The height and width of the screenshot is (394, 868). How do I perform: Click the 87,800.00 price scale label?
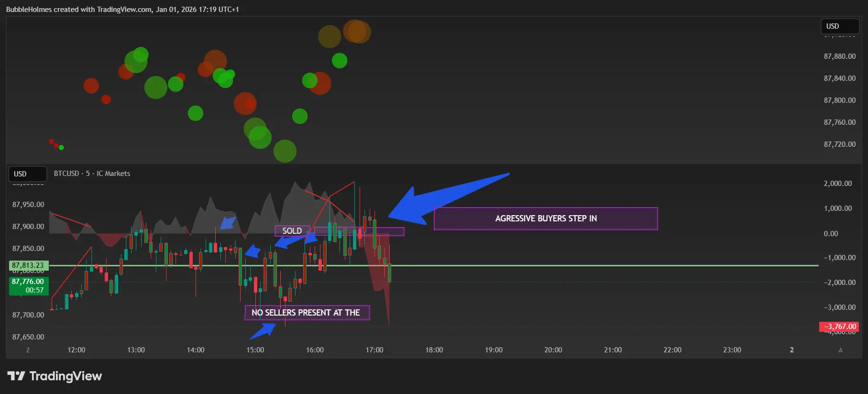pos(839,100)
